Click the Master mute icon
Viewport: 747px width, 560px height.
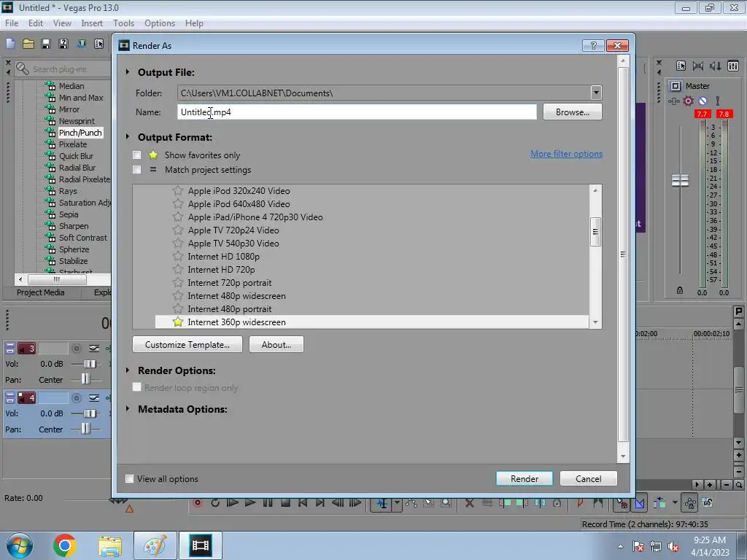point(703,101)
